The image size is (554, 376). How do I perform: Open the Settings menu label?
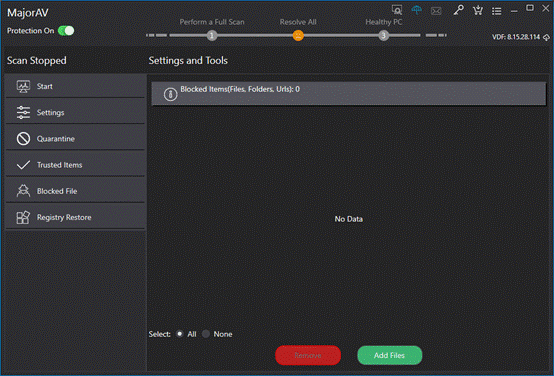[51, 113]
